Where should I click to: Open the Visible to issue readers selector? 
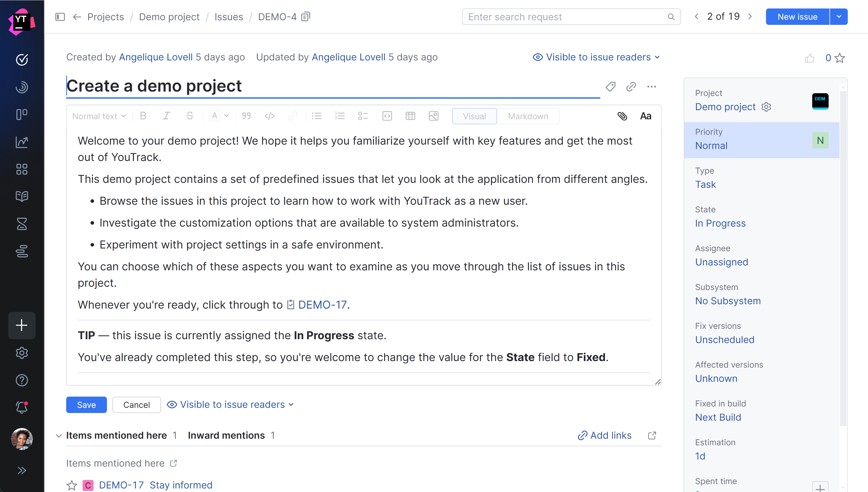pyautogui.click(x=596, y=57)
